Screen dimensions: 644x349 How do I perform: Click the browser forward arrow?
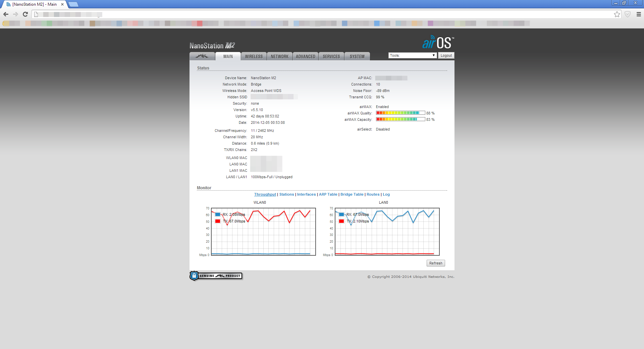[x=15, y=14]
